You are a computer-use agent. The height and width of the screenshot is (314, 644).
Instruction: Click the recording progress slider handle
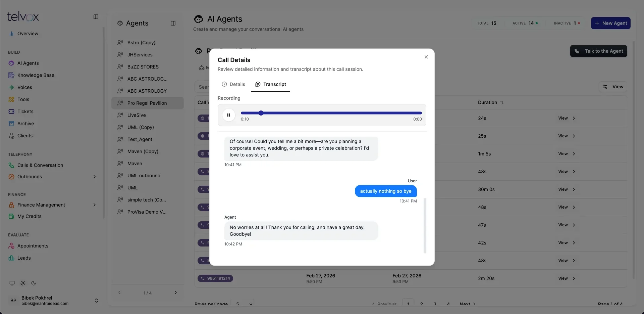(x=261, y=113)
